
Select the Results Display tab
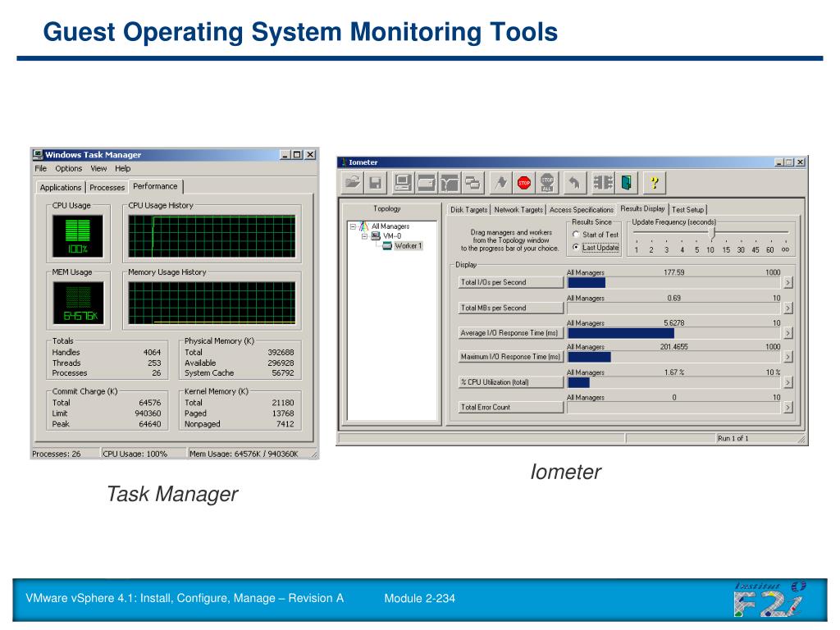642,208
